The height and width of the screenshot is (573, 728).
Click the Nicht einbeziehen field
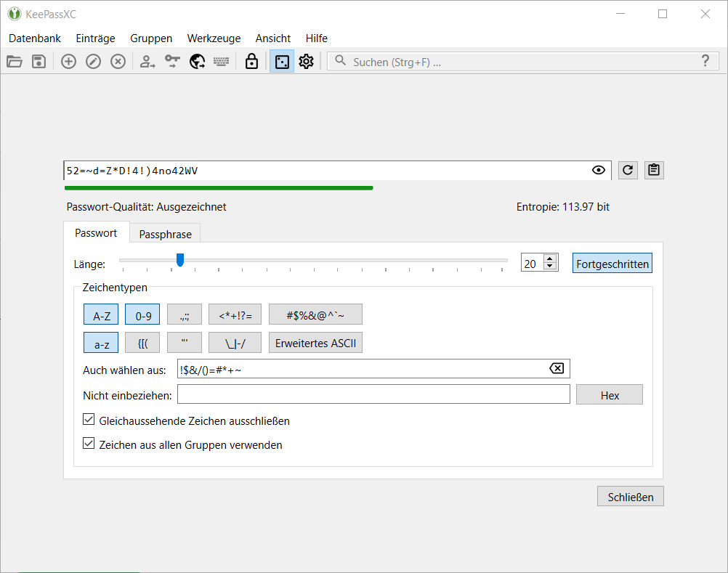point(373,394)
